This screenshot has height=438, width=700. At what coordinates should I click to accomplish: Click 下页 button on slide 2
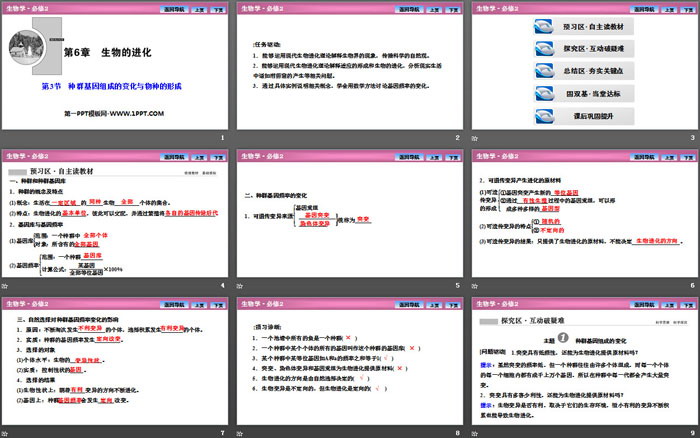click(454, 9)
